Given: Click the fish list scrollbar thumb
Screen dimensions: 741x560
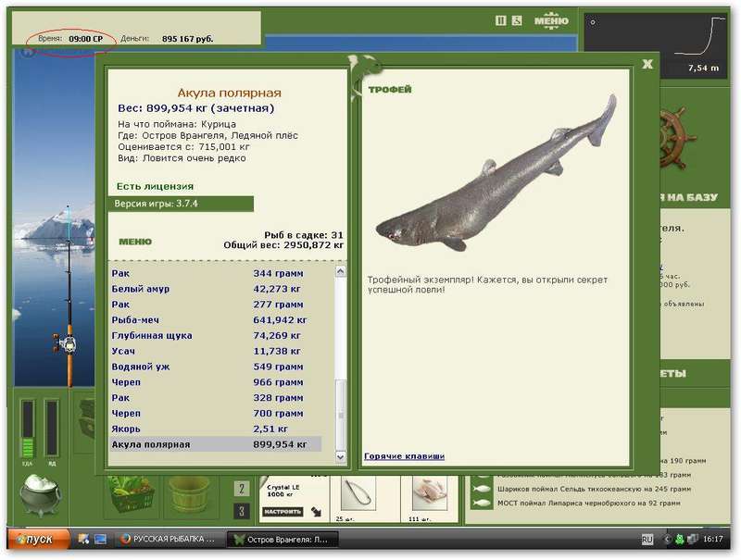Looking at the screenshot, I should click(x=340, y=415).
